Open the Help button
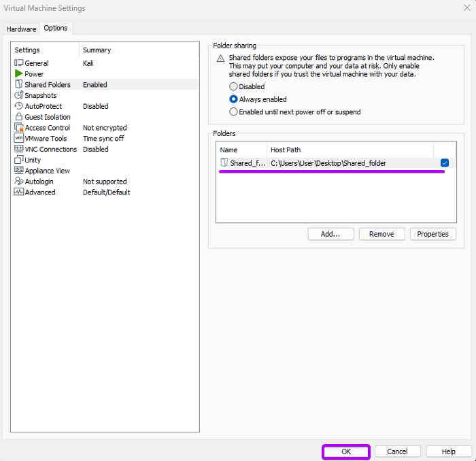The height and width of the screenshot is (461, 476). coord(448,451)
